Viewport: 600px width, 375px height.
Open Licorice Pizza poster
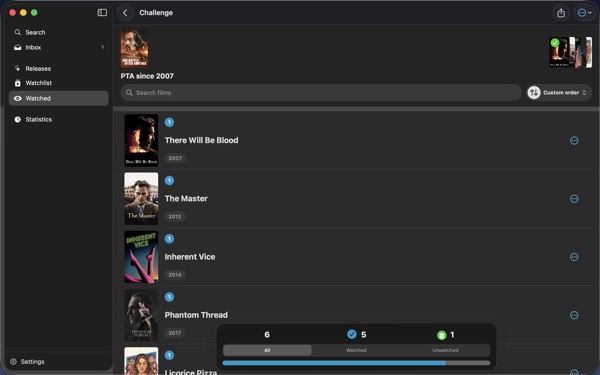141,361
